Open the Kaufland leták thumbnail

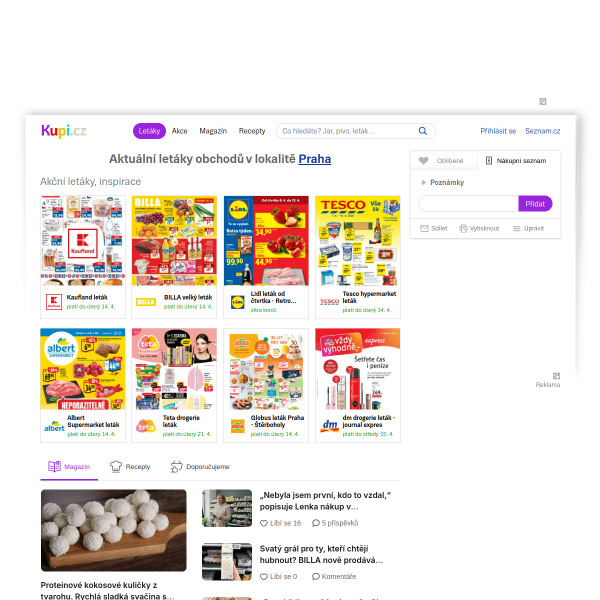tap(83, 241)
